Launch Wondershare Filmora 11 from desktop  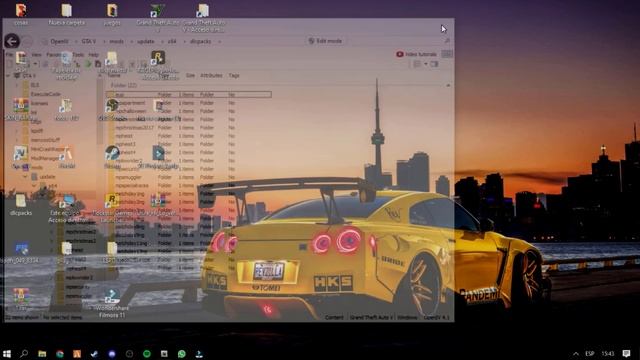tap(112, 303)
